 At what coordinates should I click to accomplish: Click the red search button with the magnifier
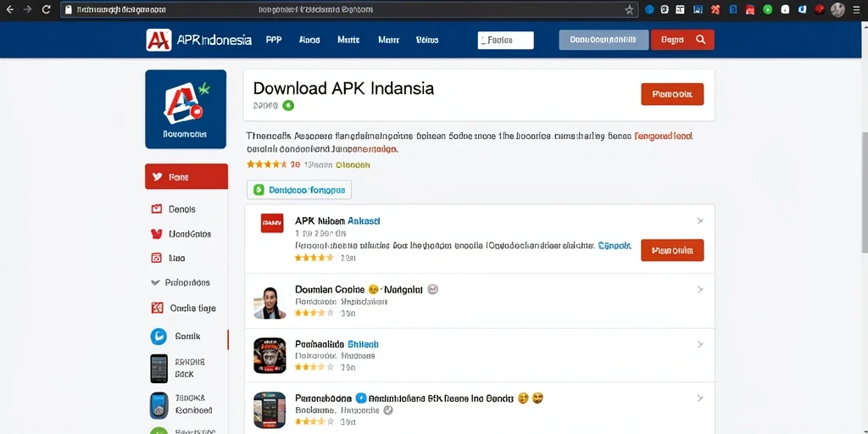(x=682, y=40)
